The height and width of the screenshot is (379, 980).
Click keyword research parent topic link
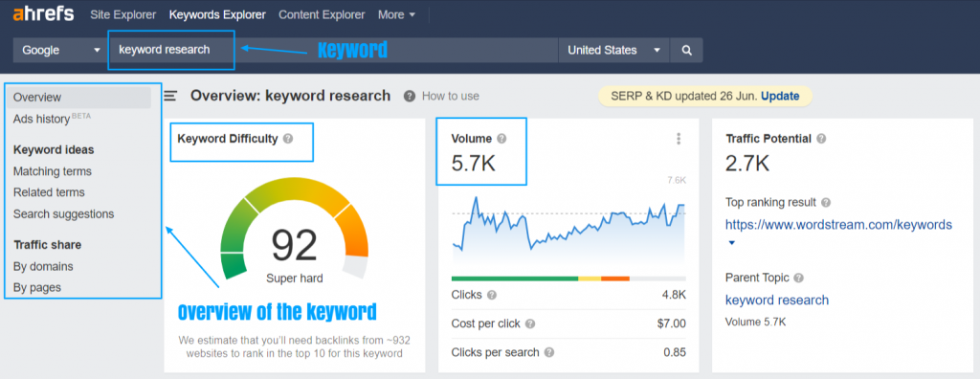[x=777, y=301]
